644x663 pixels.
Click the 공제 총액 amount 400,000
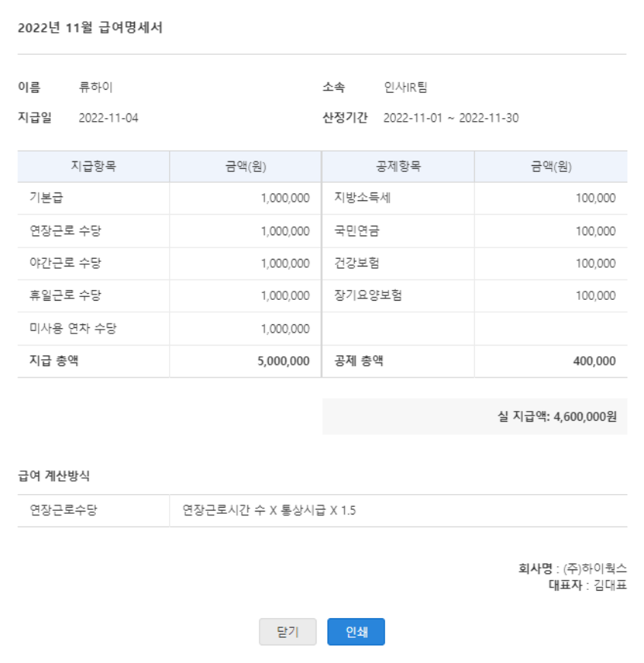tap(594, 362)
